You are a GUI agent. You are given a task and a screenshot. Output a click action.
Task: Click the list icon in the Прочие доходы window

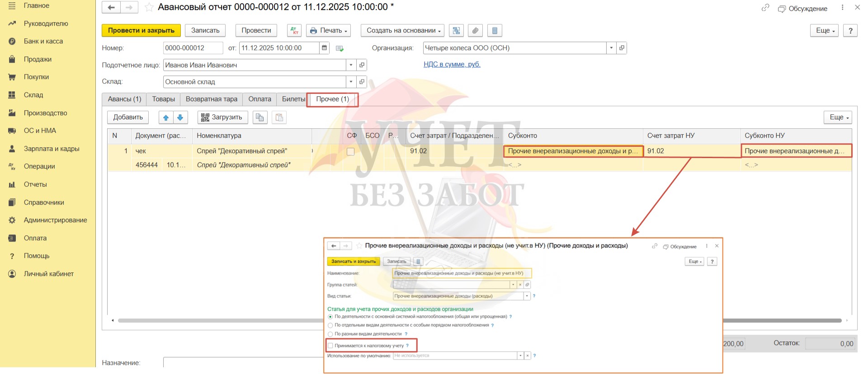[418, 262]
